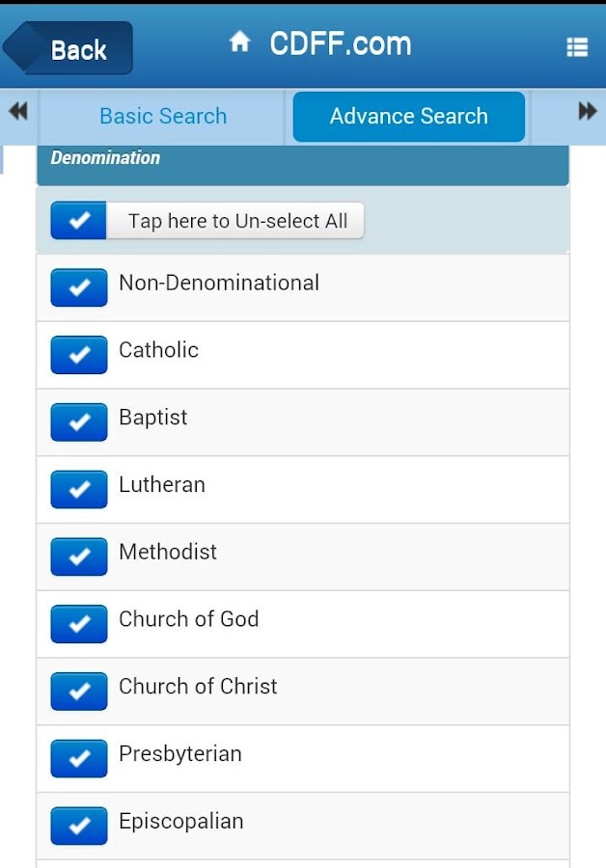Screen dimensions: 606x868
Task: Uncheck the Episcopalian checkbox
Action: (x=79, y=826)
